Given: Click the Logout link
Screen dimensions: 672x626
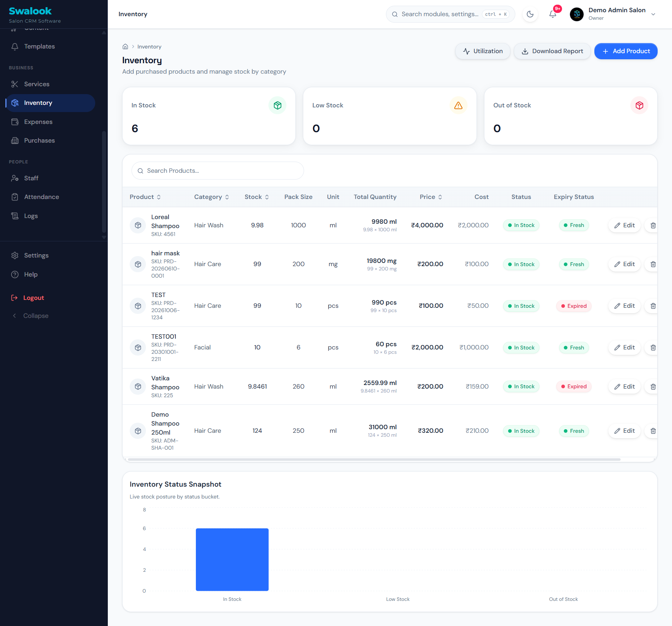Looking at the screenshot, I should point(28,298).
